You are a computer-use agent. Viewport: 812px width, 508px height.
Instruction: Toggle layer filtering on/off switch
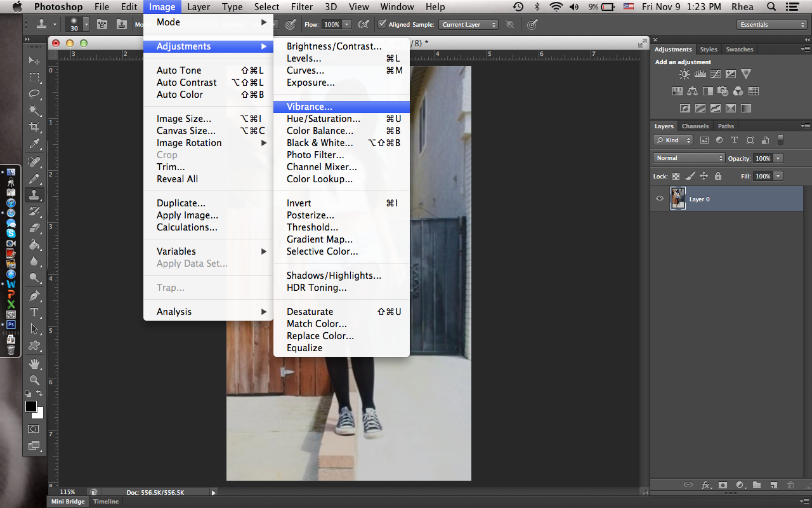point(780,140)
